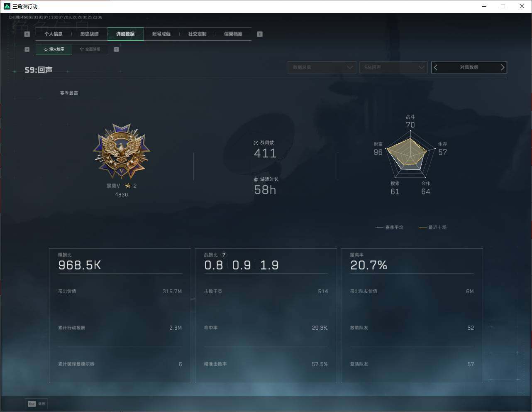Click the clock icon beside 游戏时长

click(256, 179)
